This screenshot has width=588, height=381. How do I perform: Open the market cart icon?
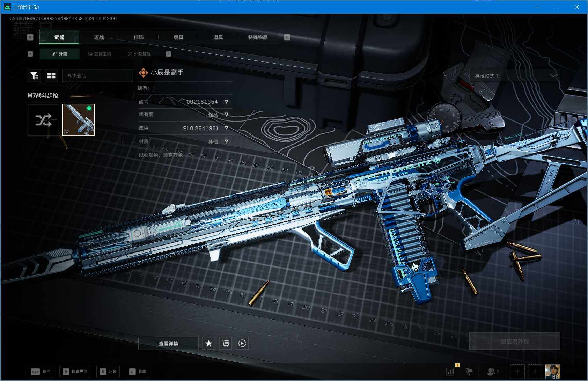click(x=226, y=343)
